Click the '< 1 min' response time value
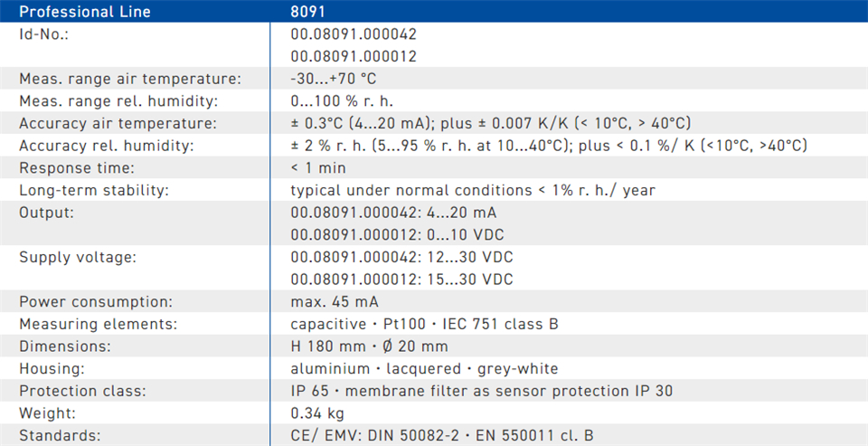Screen dimensions: 868x446 point(318,168)
